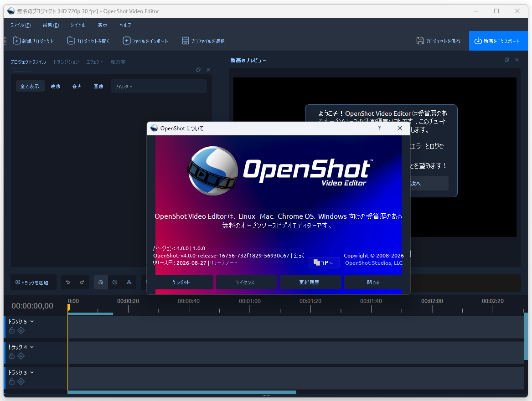Image resolution: width=532 pixels, height=401 pixels.
Task: Float the project files panel
Action: point(198,70)
